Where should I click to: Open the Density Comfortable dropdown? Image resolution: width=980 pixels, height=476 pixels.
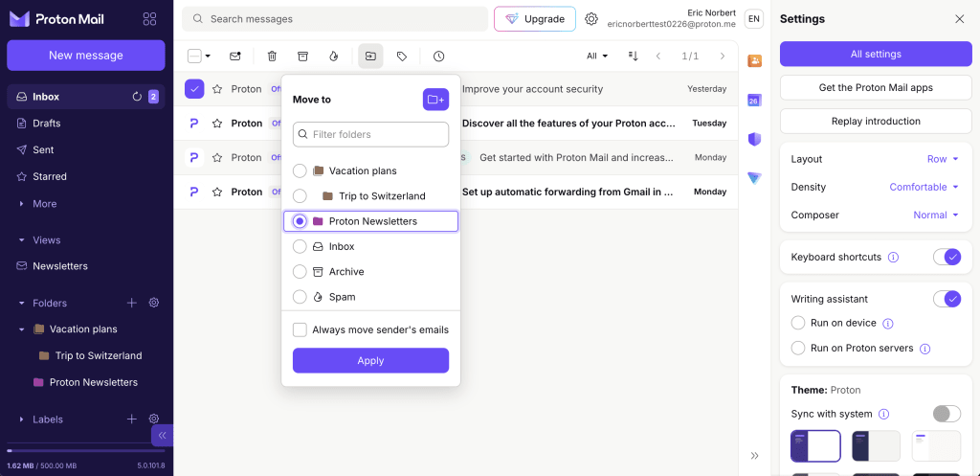tap(924, 187)
